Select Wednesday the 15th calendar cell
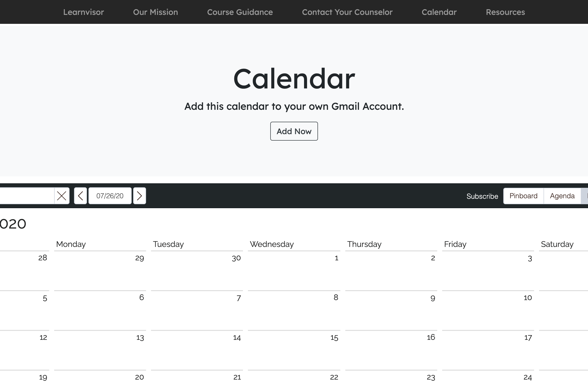 [x=294, y=350]
